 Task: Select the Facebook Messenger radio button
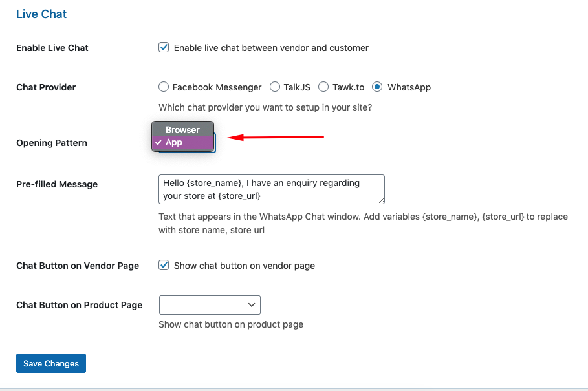click(x=164, y=87)
